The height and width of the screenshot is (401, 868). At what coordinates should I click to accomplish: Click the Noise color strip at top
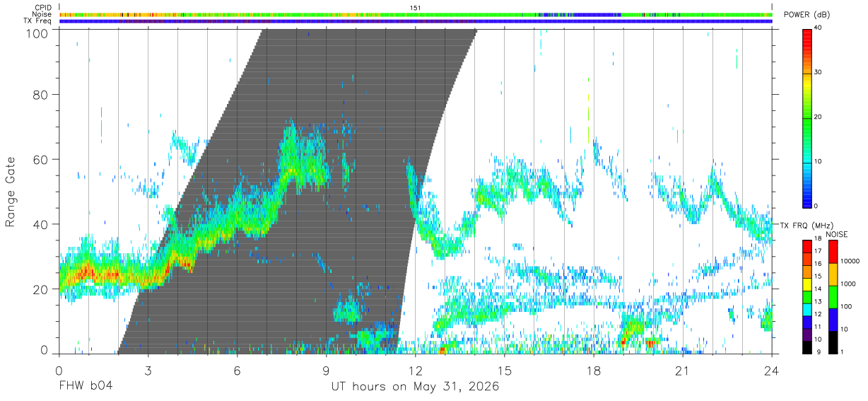[x=416, y=14]
